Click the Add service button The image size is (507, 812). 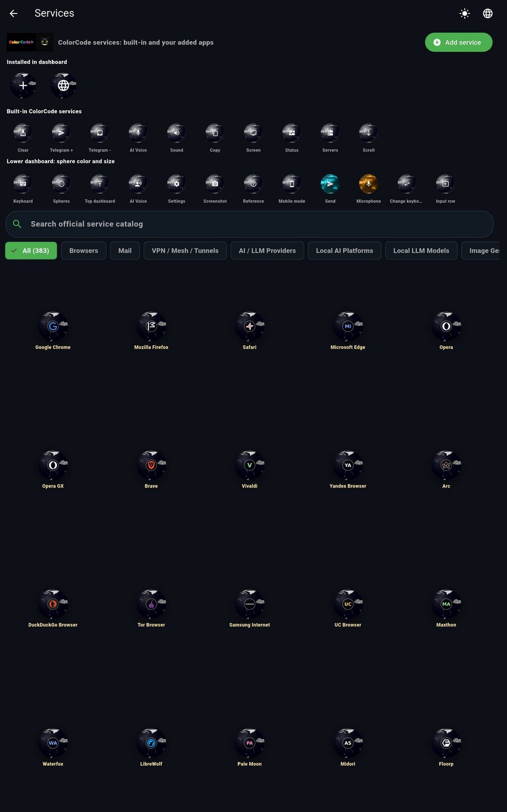pos(459,42)
